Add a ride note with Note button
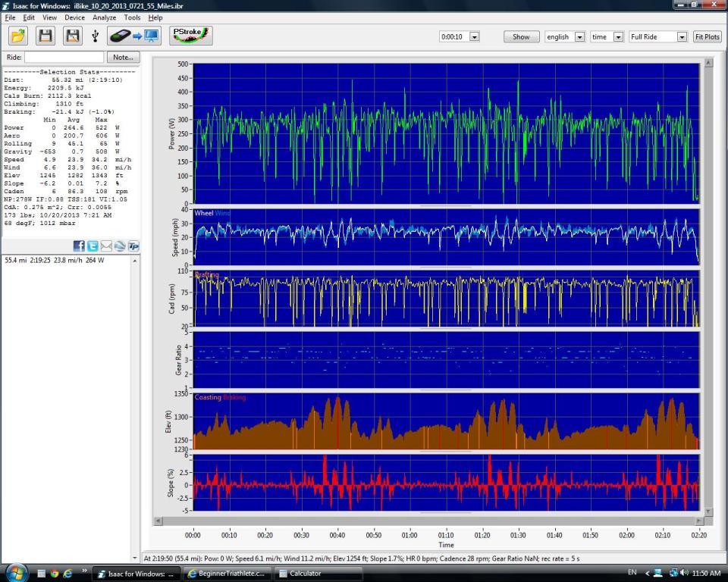 pyautogui.click(x=123, y=57)
